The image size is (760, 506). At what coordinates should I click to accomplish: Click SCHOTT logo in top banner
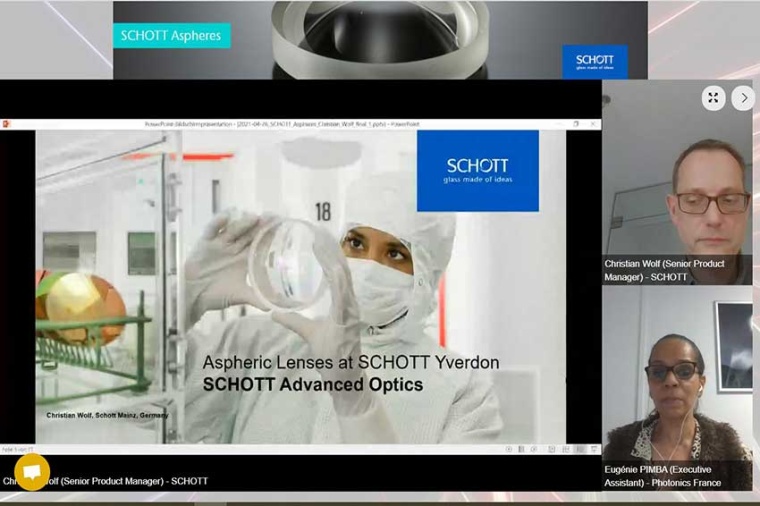595,62
